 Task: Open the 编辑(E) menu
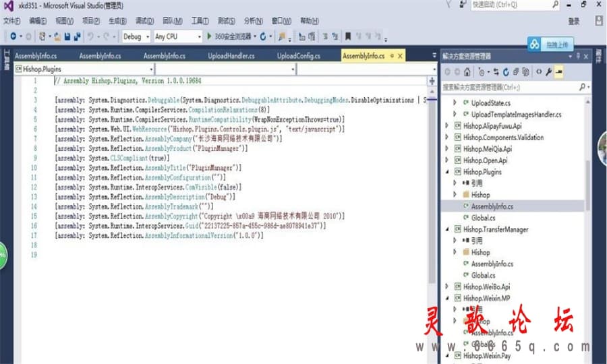point(38,21)
